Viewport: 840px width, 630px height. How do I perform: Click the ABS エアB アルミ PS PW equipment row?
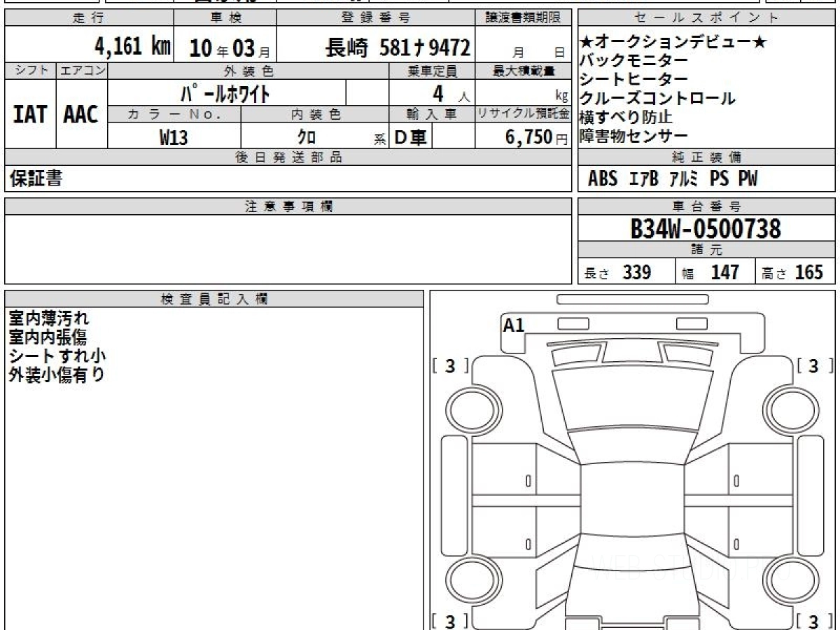point(672,179)
